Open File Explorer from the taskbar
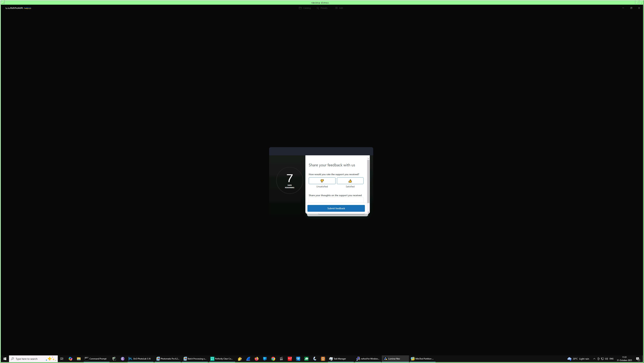Image resolution: width=644 pixels, height=363 pixels. 78,359
